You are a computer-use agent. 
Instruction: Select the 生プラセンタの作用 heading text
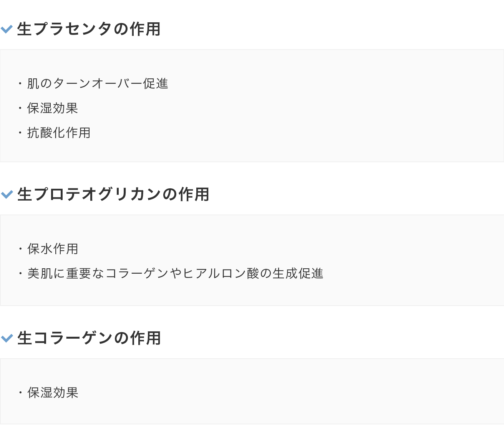[89, 29]
